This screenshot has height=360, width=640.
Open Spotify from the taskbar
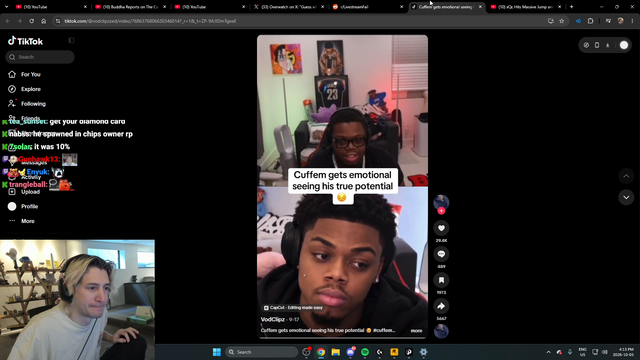[365, 352]
